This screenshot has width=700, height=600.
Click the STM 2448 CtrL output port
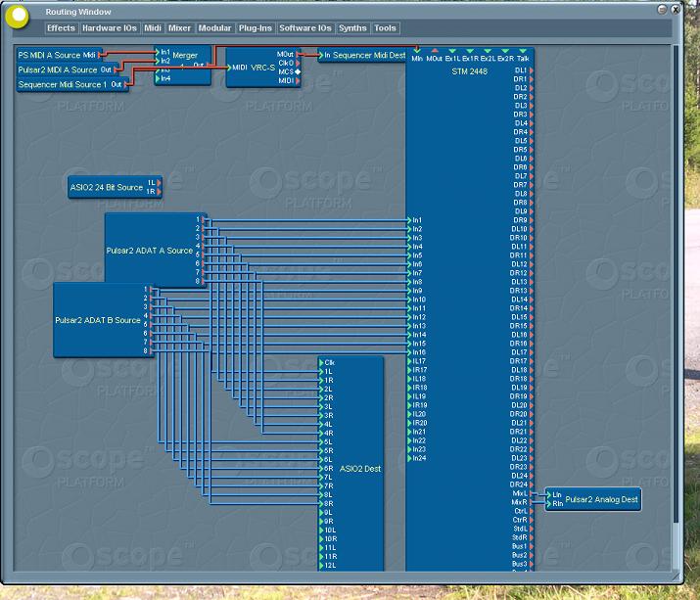tap(532, 511)
